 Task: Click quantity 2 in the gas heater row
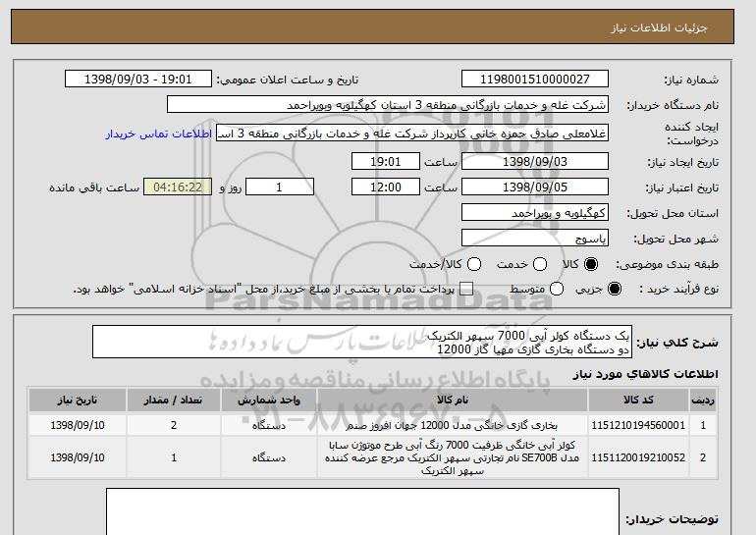pos(174,426)
